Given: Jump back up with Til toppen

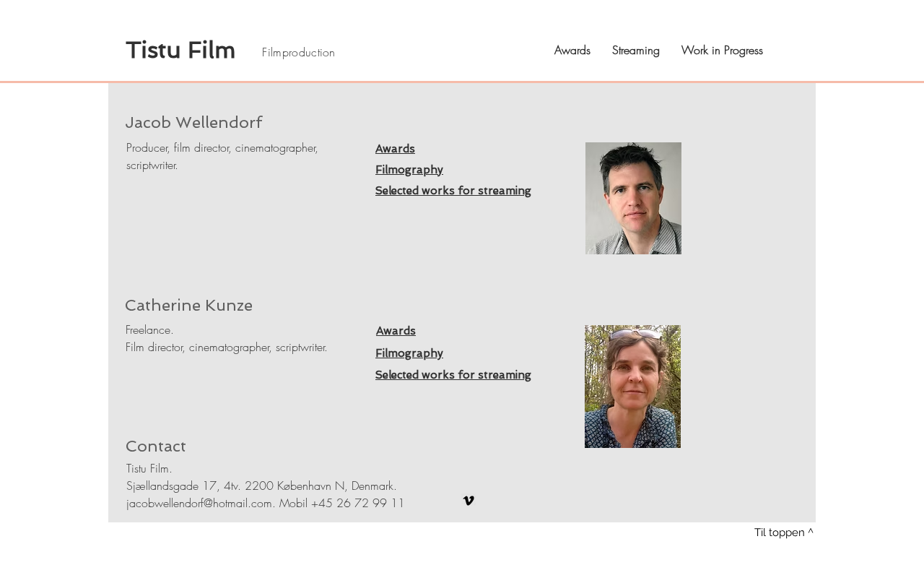Looking at the screenshot, I should 783,532.
